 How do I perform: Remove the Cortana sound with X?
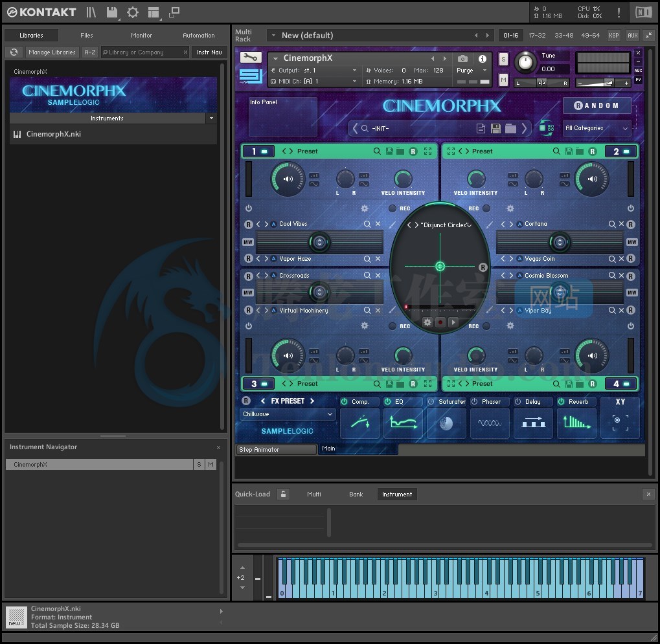pyautogui.click(x=621, y=224)
